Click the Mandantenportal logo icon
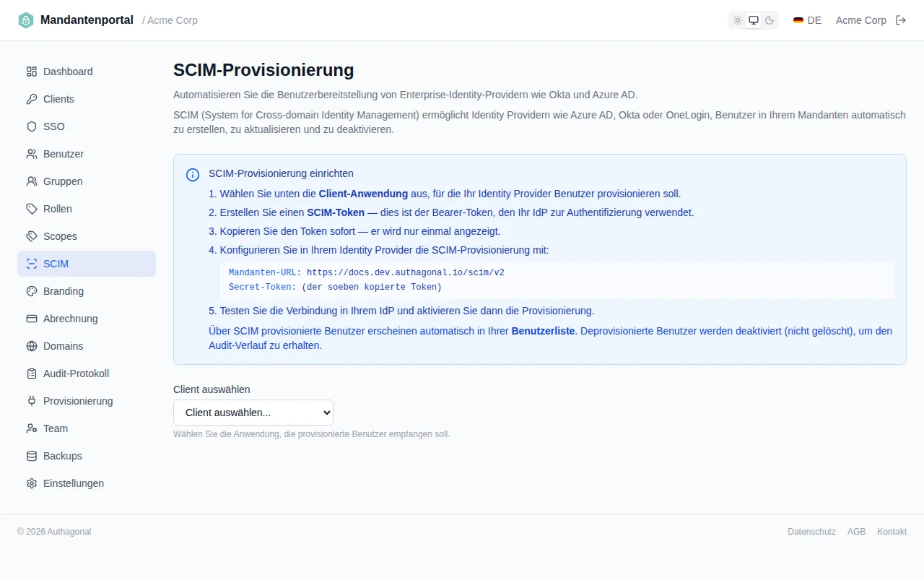Image resolution: width=924 pixels, height=578 pixels. 26,20
